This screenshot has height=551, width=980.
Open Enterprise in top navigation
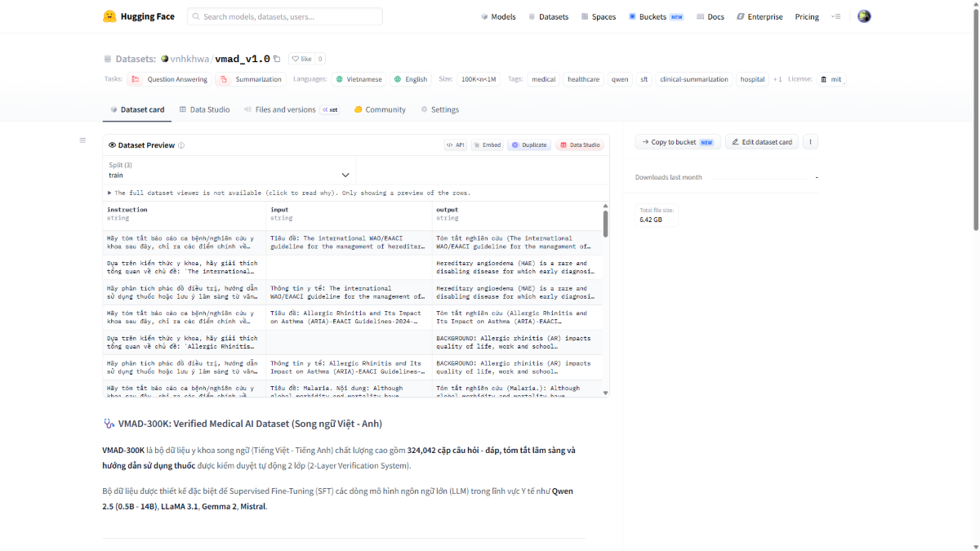[x=759, y=16]
